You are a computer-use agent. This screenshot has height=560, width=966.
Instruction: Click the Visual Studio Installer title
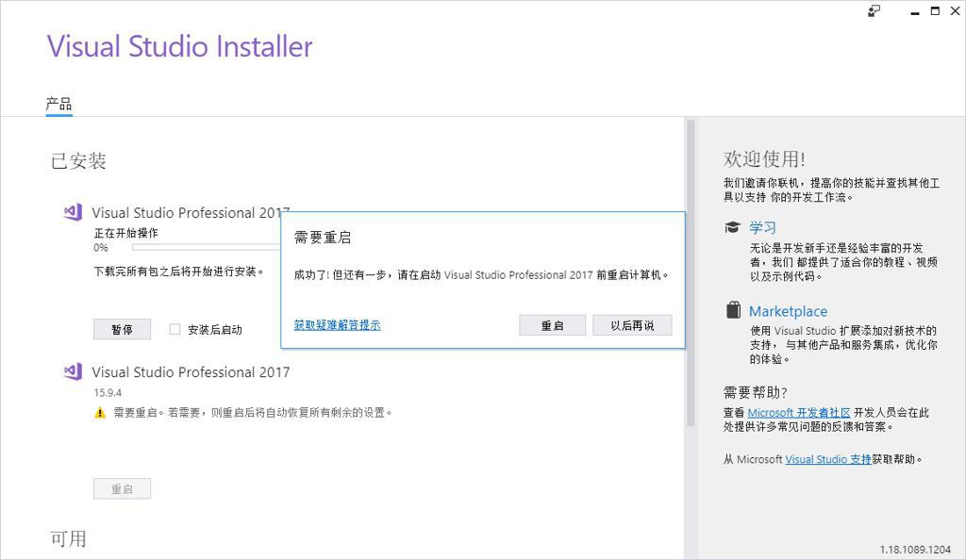coord(180,46)
